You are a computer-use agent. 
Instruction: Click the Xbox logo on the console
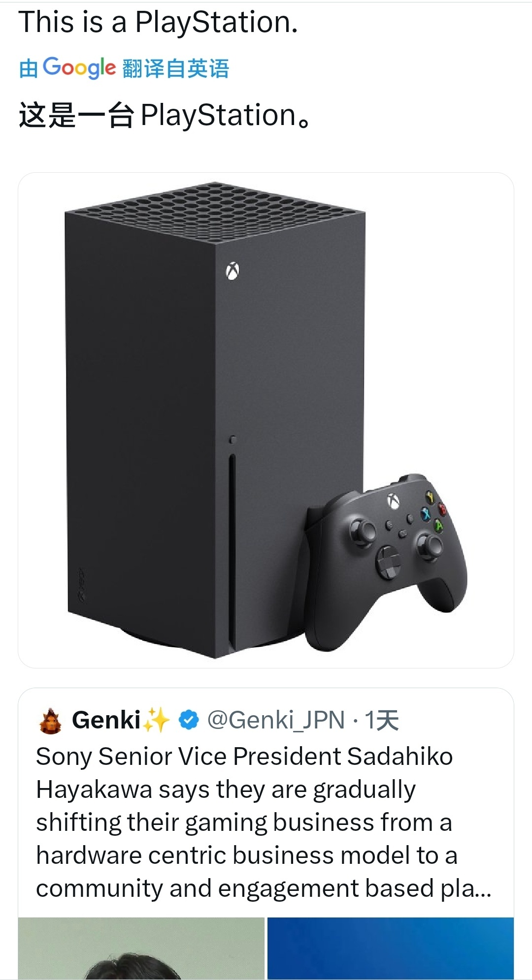click(233, 271)
